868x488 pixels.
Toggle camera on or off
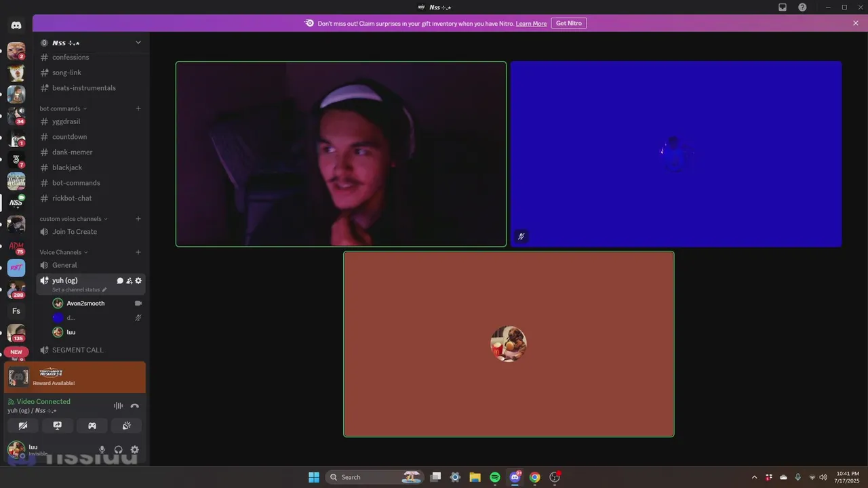[x=23, y=426]
